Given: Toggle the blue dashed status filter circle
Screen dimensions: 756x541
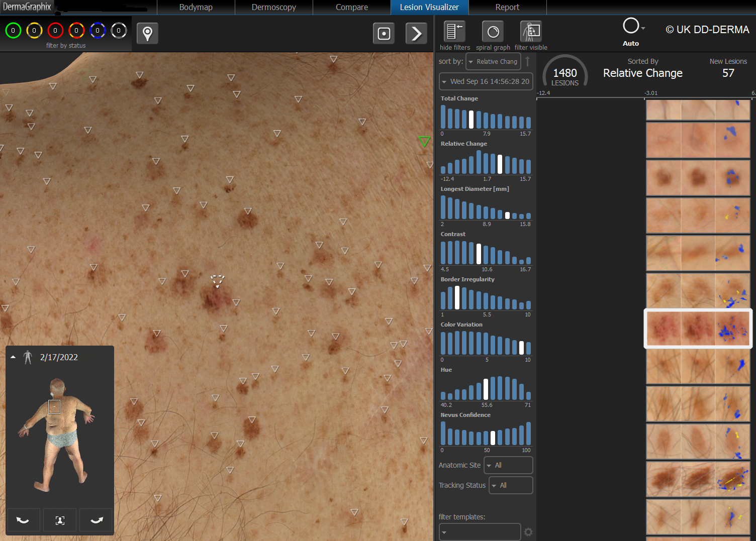Looking at the screenshot, I should click(98, 31).
